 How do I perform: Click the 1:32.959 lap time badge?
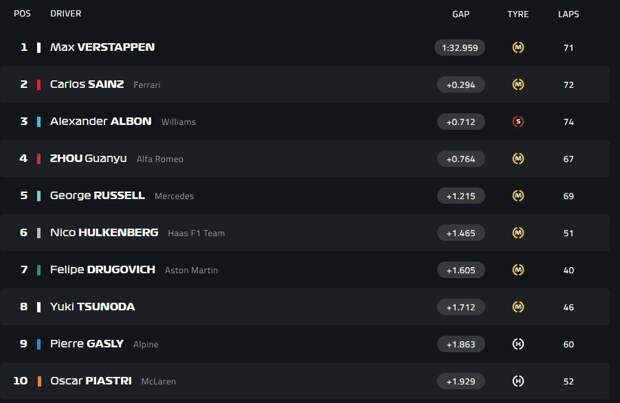(460, 48)
